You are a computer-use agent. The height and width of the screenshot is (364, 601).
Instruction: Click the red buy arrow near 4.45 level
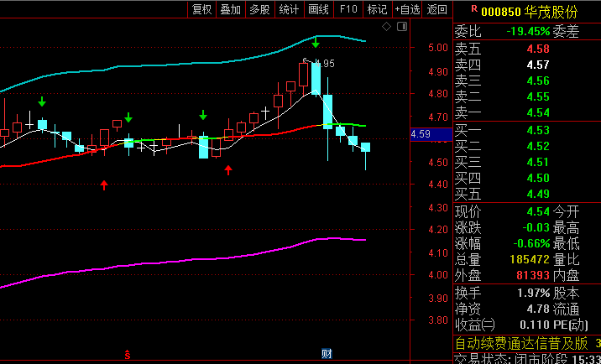point(228,170)
